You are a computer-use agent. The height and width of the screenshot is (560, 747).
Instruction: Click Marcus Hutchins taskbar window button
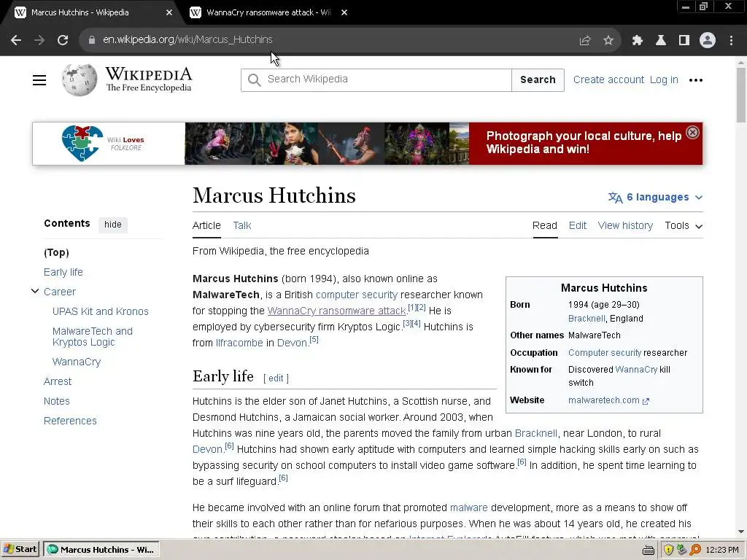[x=101, y=550]
